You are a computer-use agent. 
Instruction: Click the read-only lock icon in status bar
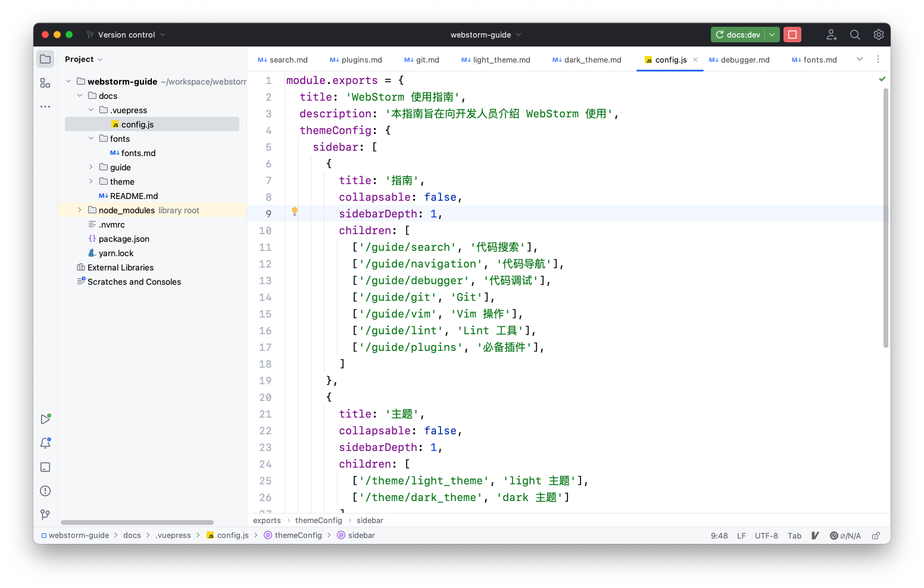click(x=876, y=536)
